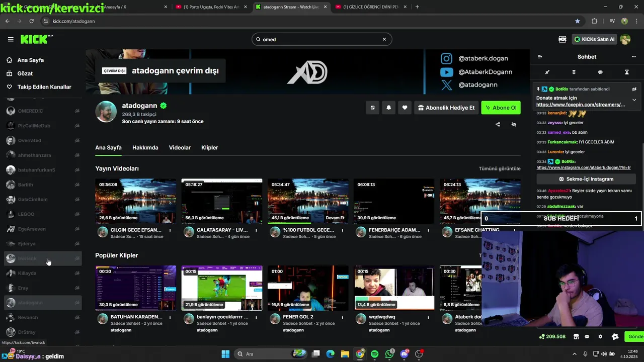
Task: Click the trash can icon in chat
Action: click(574, 72)
